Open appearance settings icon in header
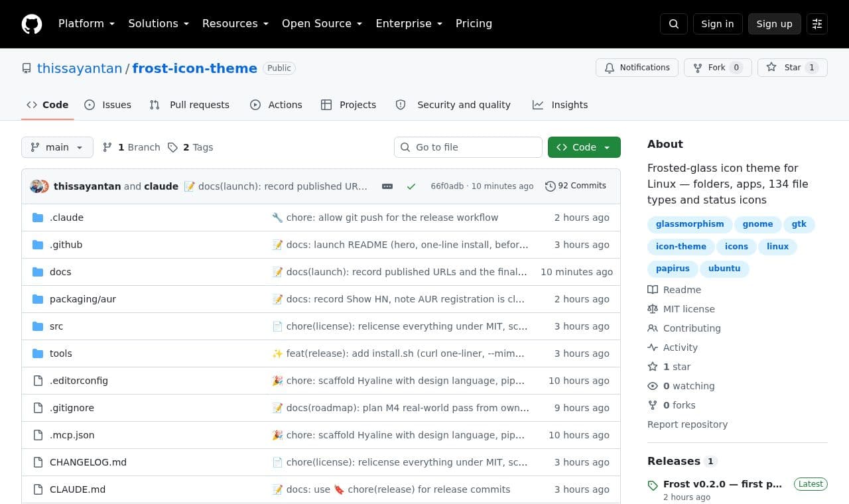This screenshot has height=504, width=849. pyautogui.click(x=817, y=24)
